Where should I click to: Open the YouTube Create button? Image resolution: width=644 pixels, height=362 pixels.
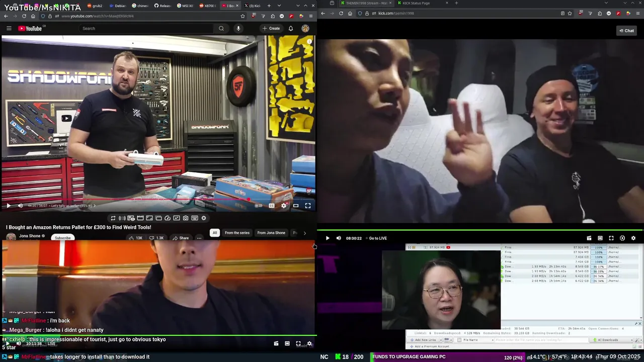[x=271, y=28]
